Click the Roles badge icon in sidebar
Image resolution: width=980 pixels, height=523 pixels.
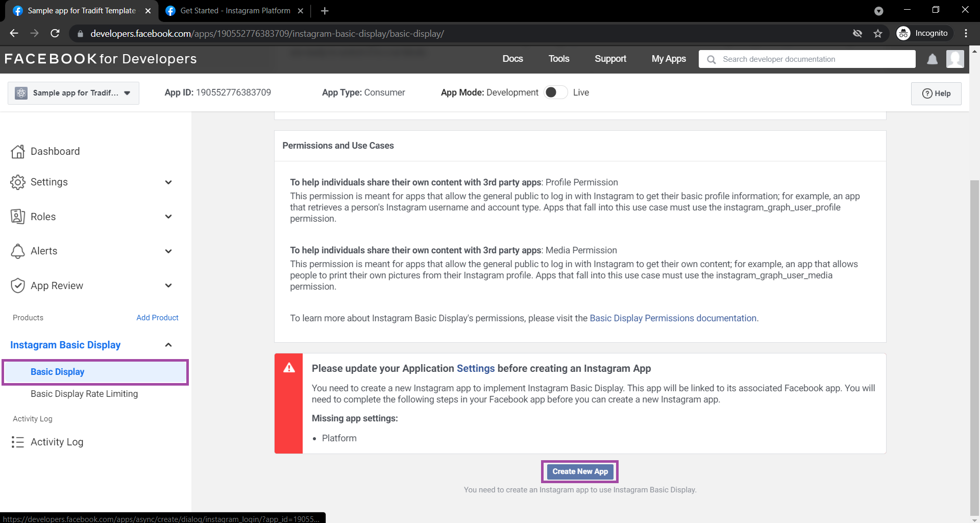click(x=18, y=217)
